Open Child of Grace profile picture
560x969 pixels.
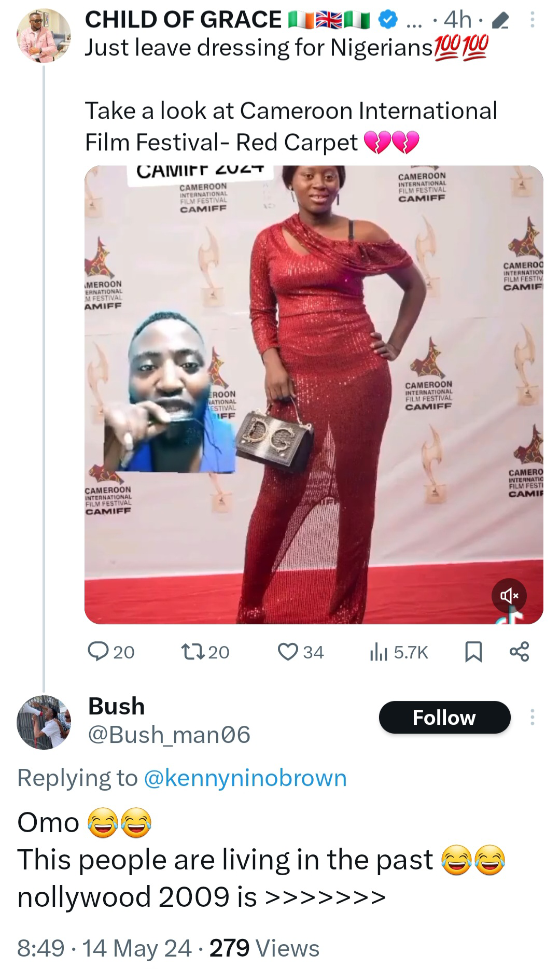pyautogui.click(x=44, y=35)
